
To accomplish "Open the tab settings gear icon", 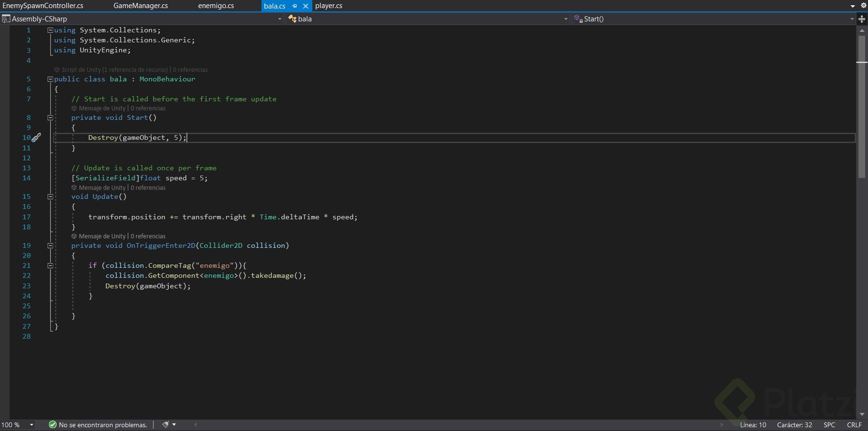I will 864,6.
